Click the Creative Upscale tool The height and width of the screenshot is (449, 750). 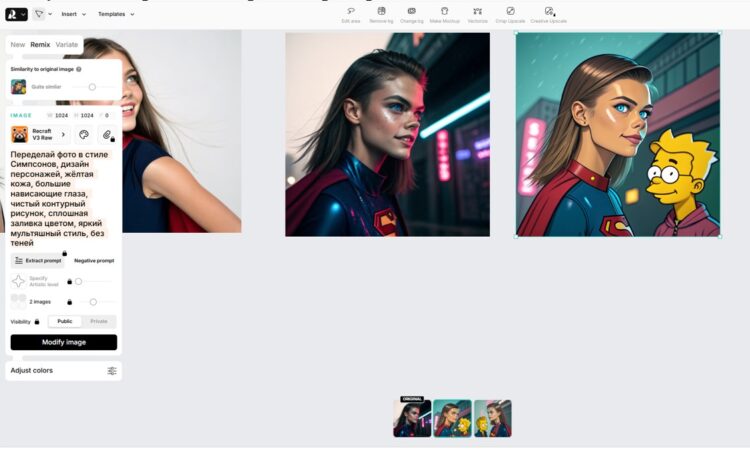pos(549,15)
